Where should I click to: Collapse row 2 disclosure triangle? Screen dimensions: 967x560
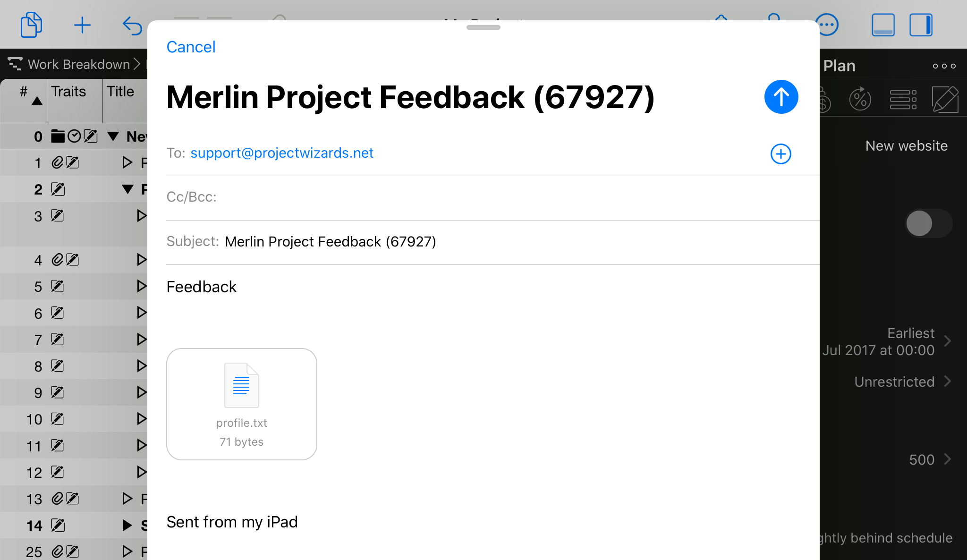pos(127,189)
